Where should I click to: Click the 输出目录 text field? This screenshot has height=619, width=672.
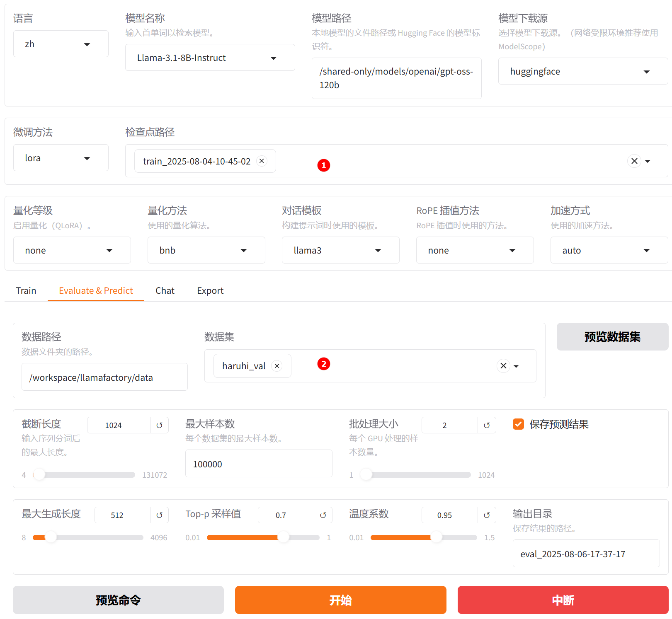coord(586,554)
